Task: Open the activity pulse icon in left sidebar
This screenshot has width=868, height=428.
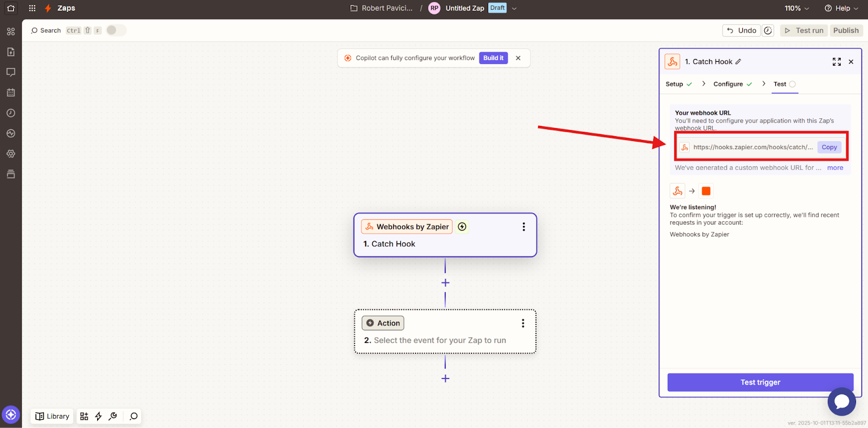Action: coord(11,133)
